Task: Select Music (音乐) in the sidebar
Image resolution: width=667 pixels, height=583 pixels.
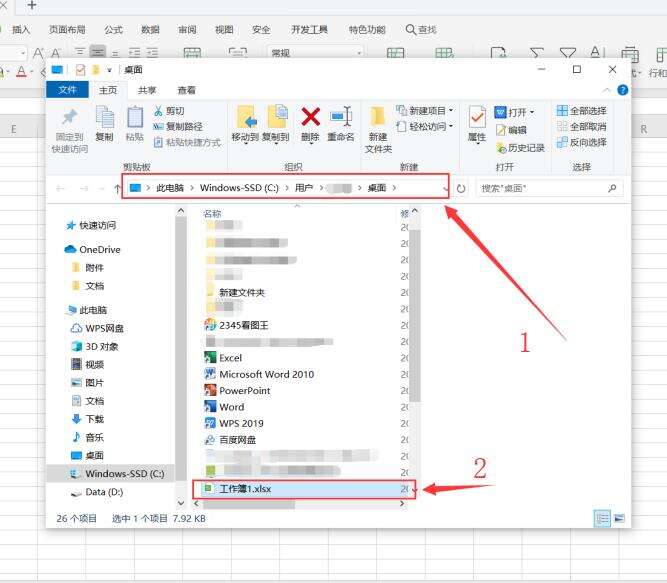Action: [88, 437]
